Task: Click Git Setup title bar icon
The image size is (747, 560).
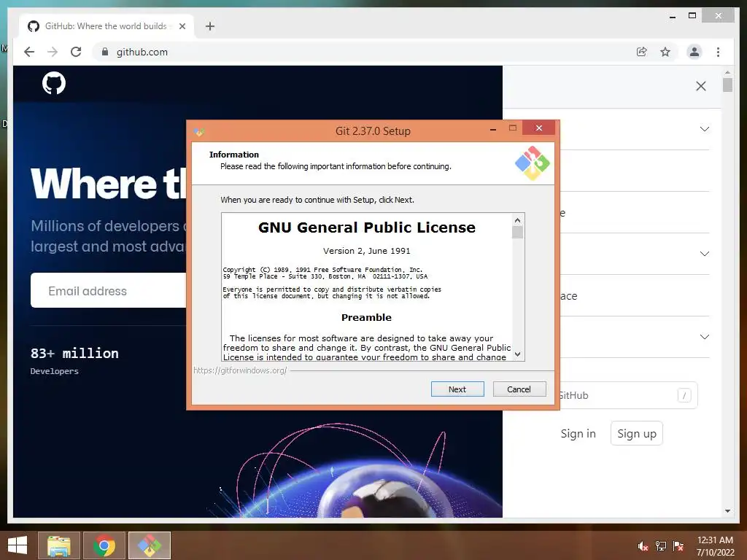Action: 198,131
